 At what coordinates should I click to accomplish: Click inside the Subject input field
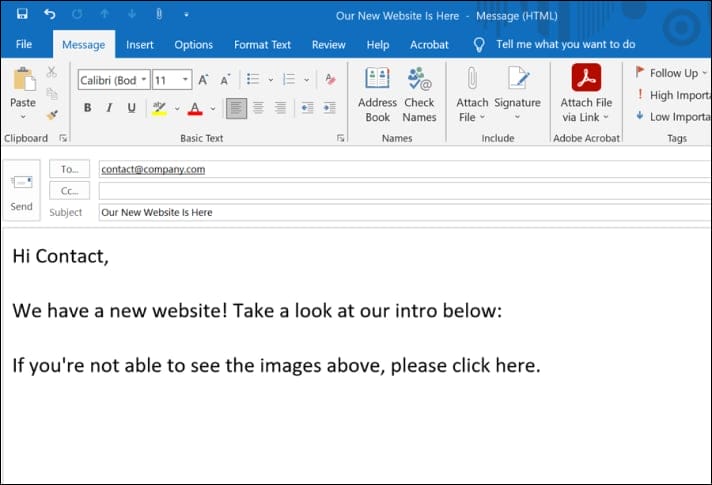pyautogui.click(x=400, y=212)
